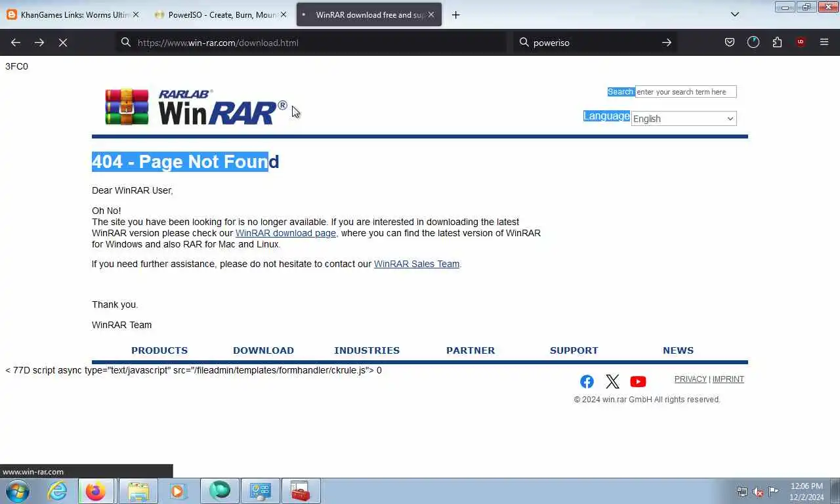Image resolution: width=840 pixels, height=504 pixels.
Task: Close the WinRAR download tab
Action: pyautogui.click(x=431, y=14)
